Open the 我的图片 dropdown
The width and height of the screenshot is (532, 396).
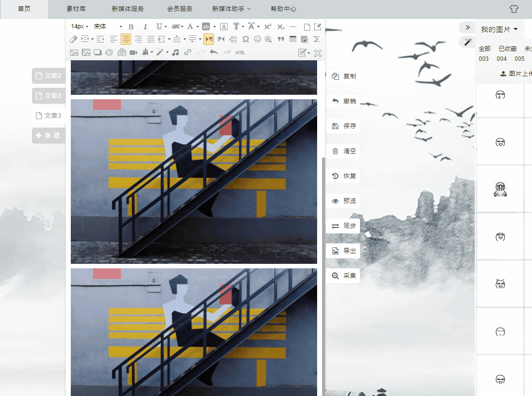pos(499,29)
